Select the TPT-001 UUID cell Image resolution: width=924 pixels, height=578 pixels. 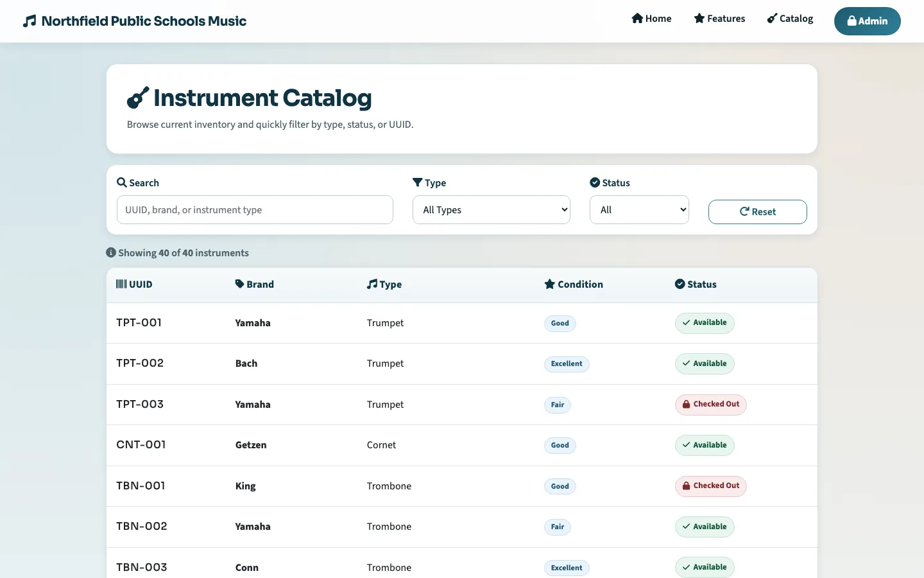[x=139, y=322]
